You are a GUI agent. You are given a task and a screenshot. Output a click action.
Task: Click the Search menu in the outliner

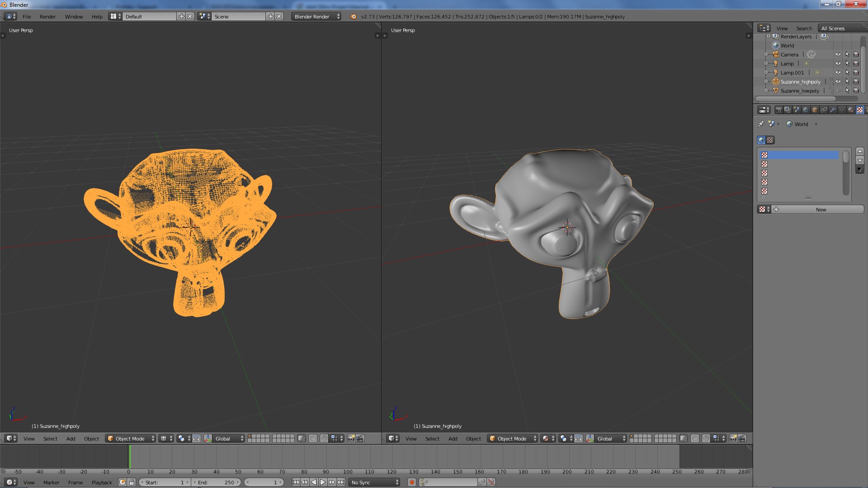[x=804, y=28]
